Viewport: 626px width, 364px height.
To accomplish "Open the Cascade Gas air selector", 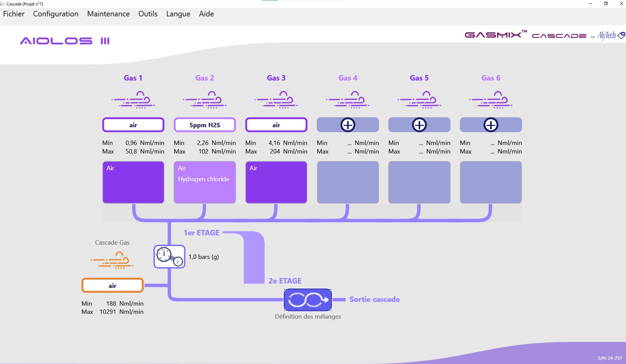I will (112, 285).
